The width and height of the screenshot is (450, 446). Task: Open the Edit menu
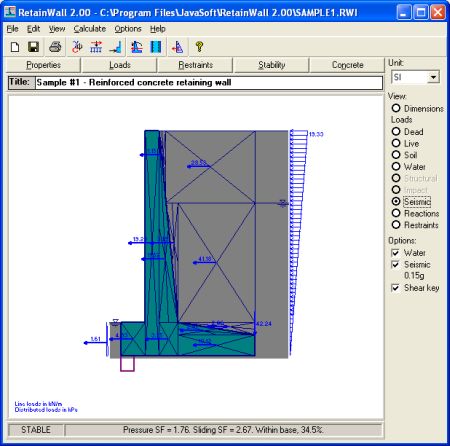point(33,29)
